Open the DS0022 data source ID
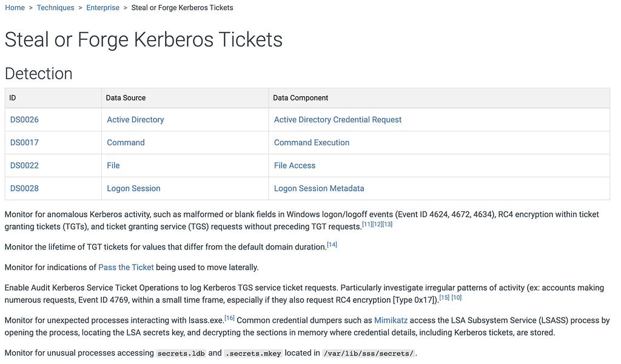 [24, 165]
